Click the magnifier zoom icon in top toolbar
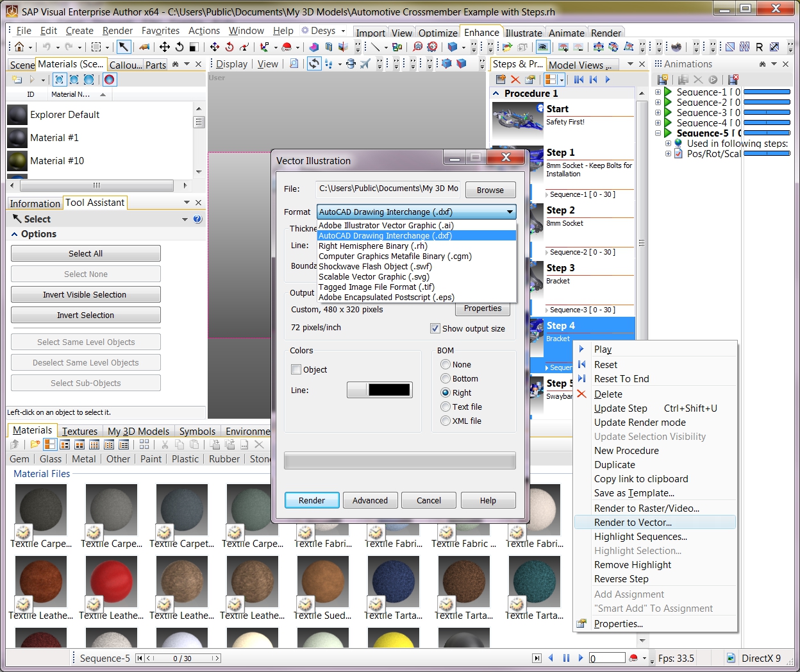 pyautogui.click(x=418, y=47)
